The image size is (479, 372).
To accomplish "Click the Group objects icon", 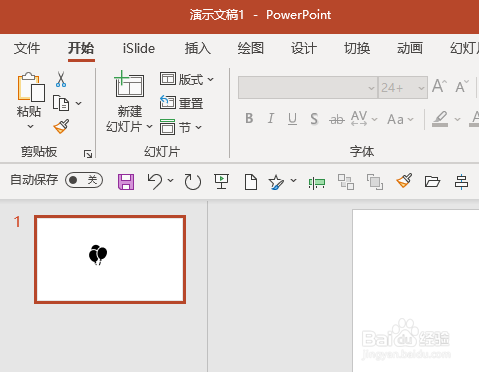I will tap(346, 182).
